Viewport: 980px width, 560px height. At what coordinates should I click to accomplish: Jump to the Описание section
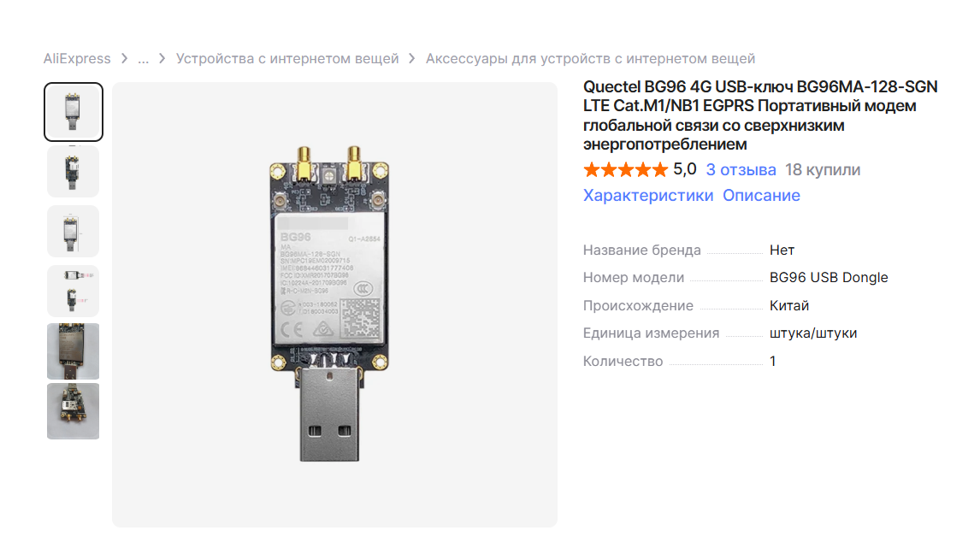(x=761, y=196)
